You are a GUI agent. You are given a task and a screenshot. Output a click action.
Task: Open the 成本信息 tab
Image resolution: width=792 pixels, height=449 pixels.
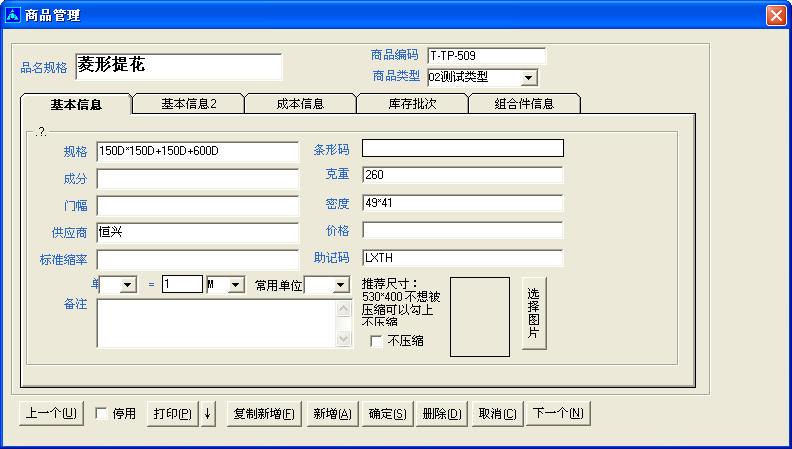point(300,104)
